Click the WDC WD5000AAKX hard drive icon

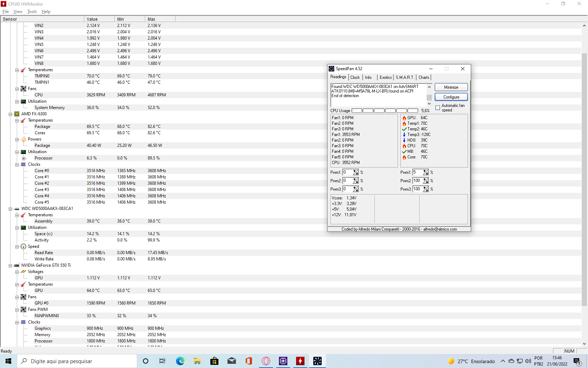(x=17, y=209)
